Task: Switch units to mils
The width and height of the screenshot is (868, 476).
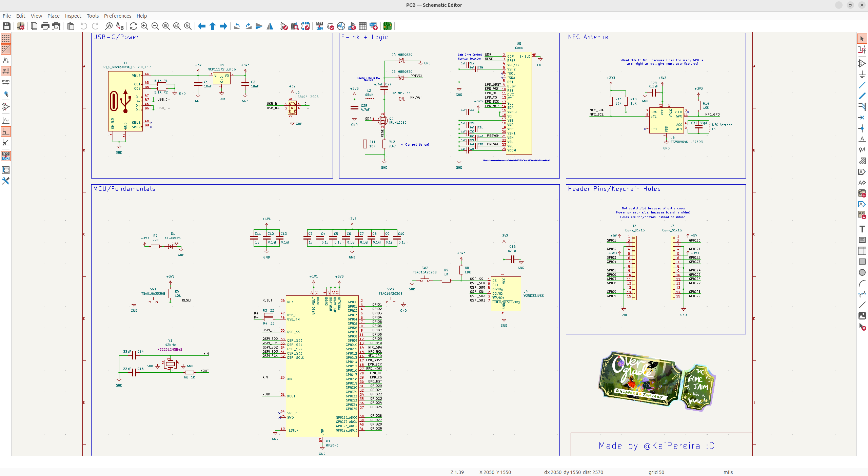Action: click(6, 71)
